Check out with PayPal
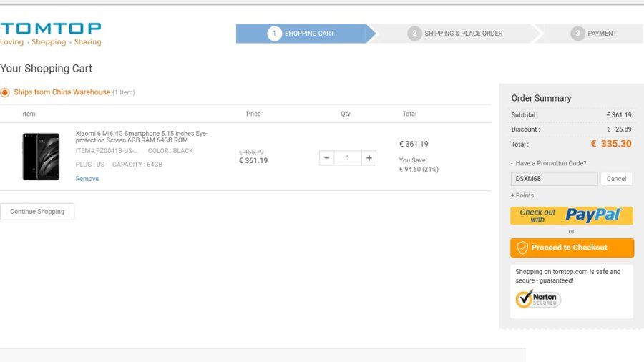 tap(572, 216)
